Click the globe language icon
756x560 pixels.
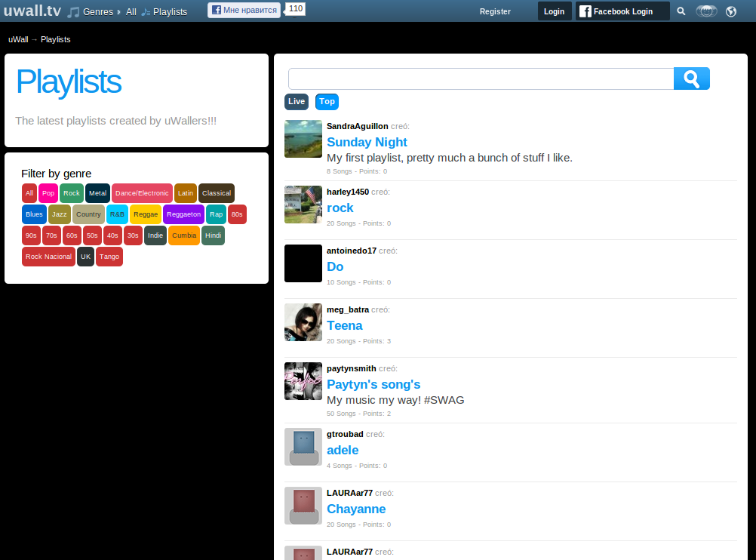(x=731, y=11)
